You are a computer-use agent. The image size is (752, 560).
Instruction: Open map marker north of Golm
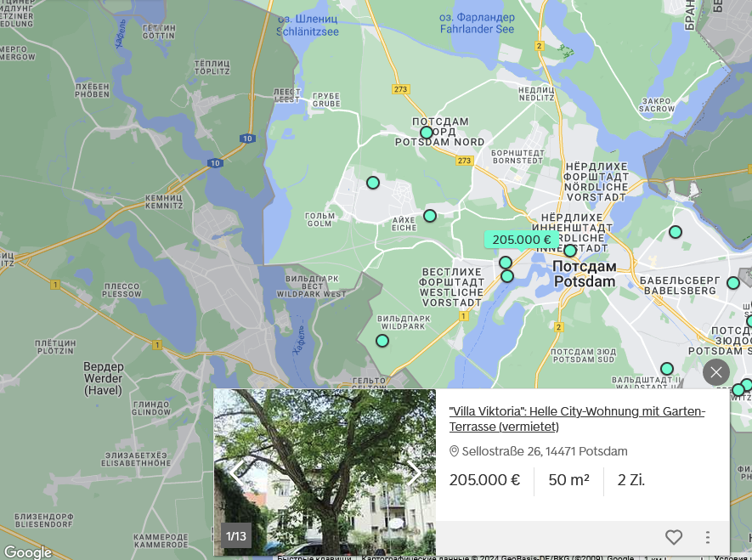tap(373, 183)
